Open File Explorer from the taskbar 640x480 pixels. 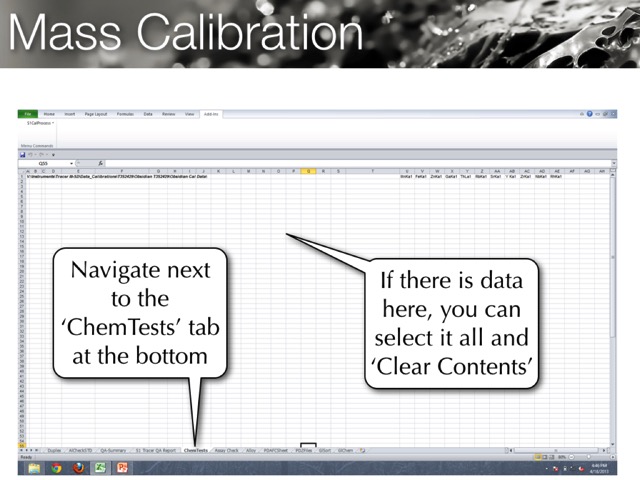click(35, 467)
